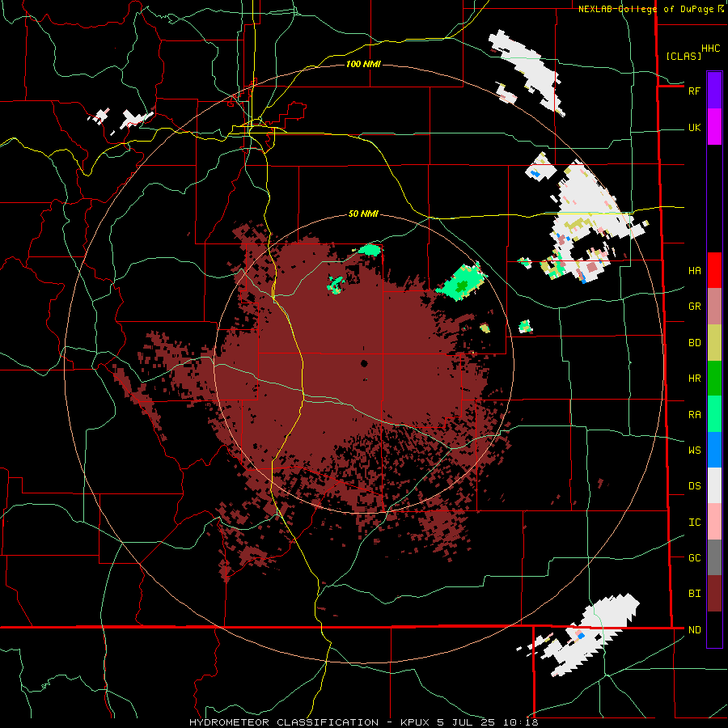
Task: Click the '50 NMI' range ring label
Action: pyautogui.click(x=363, y=214)
